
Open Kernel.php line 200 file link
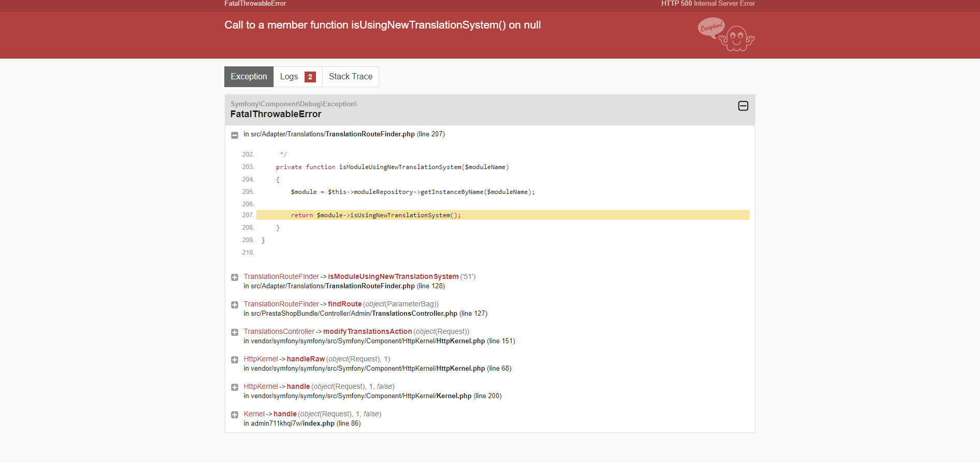point(372,396)
